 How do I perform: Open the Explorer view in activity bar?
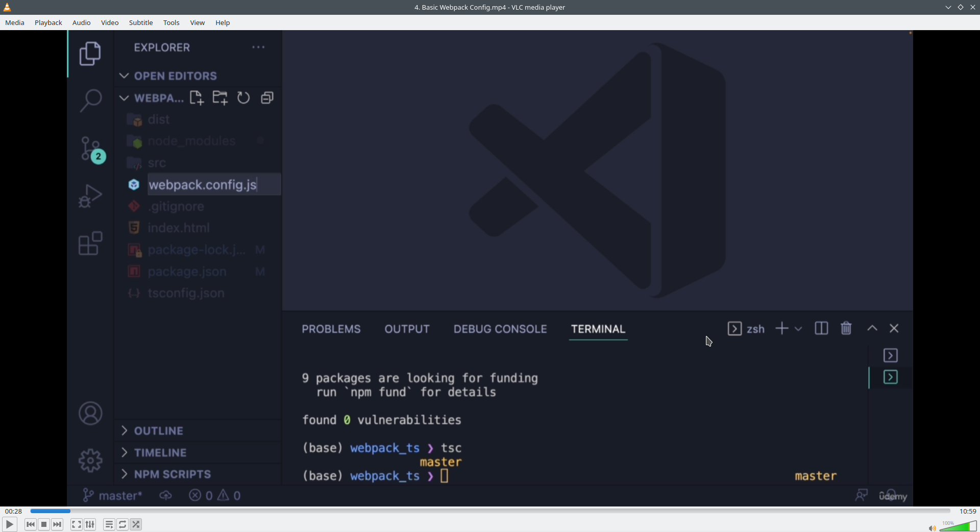[90, 54]
